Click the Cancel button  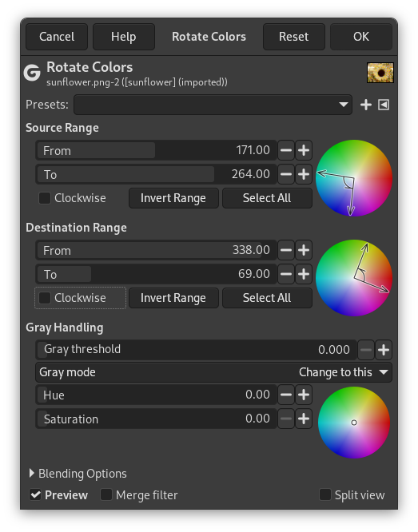click(57, 37)
